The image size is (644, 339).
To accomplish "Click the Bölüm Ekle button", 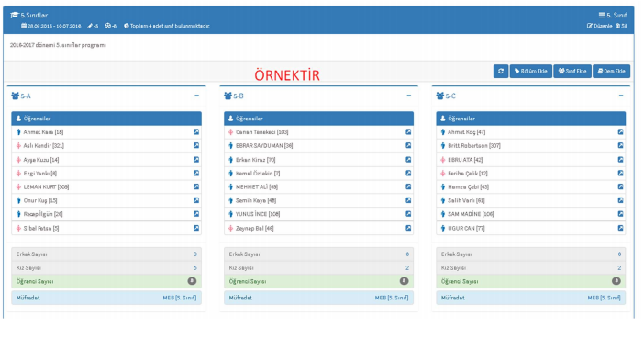I will (530, 71).
